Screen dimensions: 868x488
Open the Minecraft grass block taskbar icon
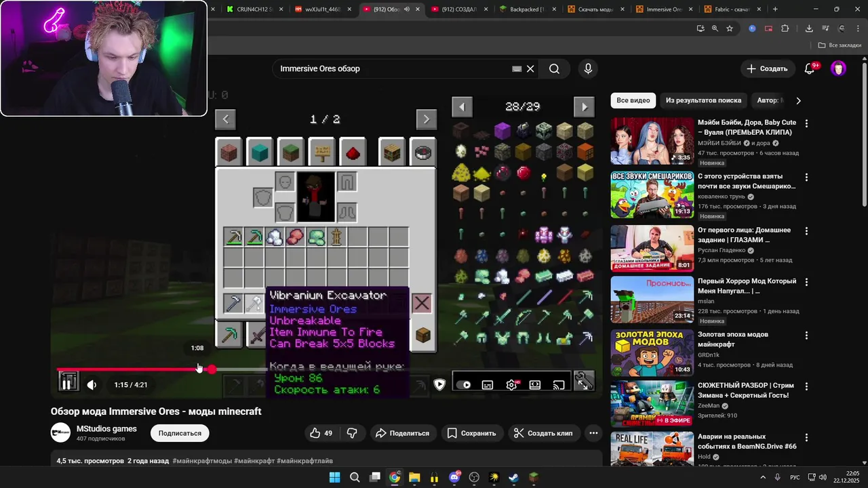click(x=534, y=477)
